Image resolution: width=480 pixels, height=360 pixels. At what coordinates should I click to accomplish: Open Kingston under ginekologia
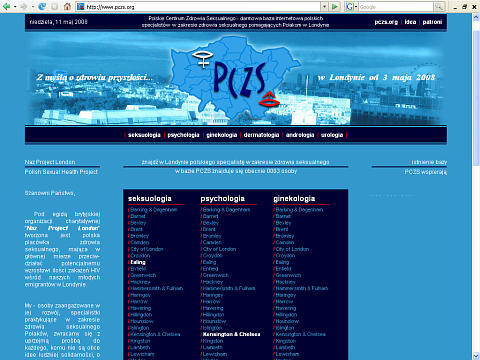(x=285, y=341)
